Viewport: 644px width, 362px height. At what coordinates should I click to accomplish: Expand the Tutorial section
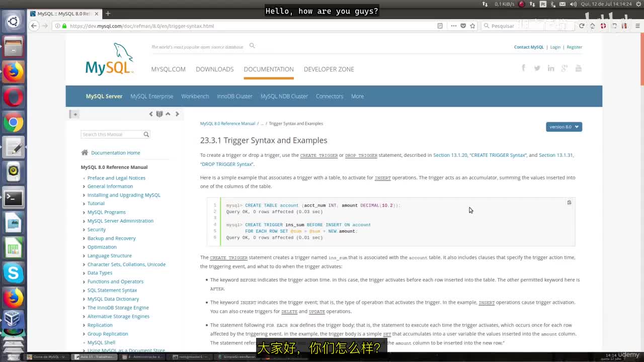84,204
